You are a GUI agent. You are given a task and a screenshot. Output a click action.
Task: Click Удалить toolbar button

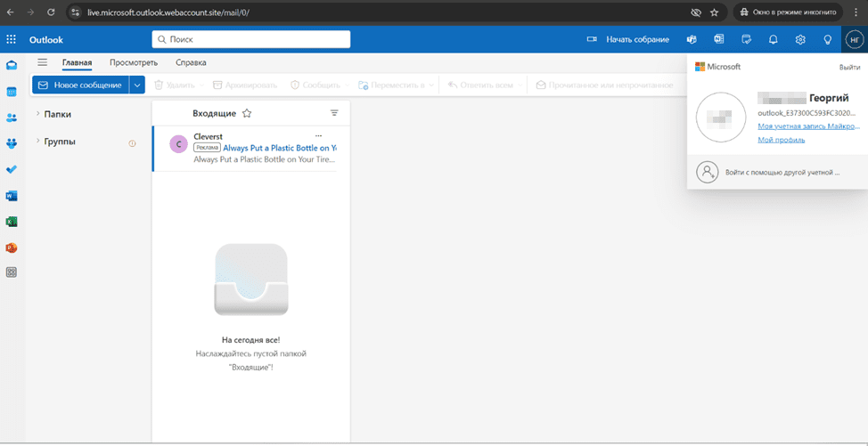point(175,85)
